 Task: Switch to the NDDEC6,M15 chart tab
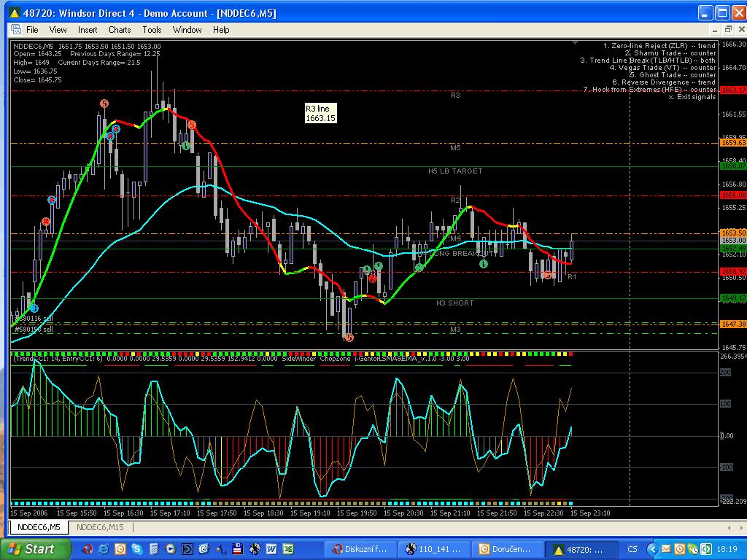pos(100,527)
